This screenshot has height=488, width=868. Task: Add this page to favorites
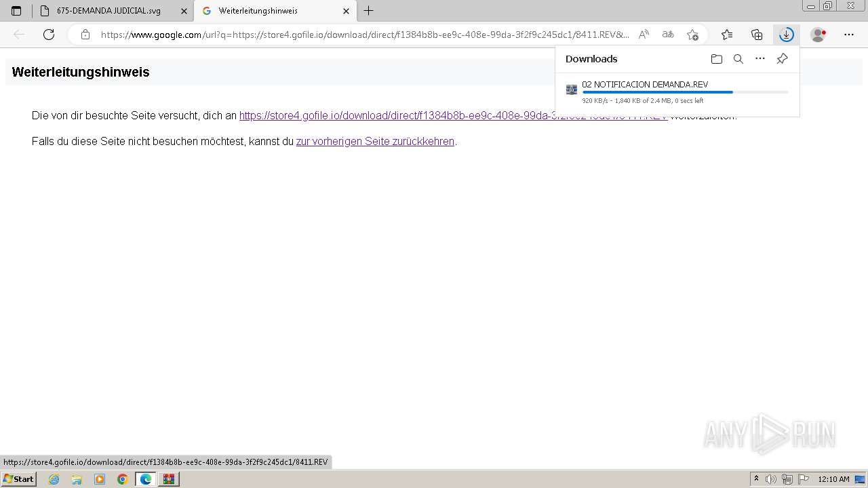(692, 35)
